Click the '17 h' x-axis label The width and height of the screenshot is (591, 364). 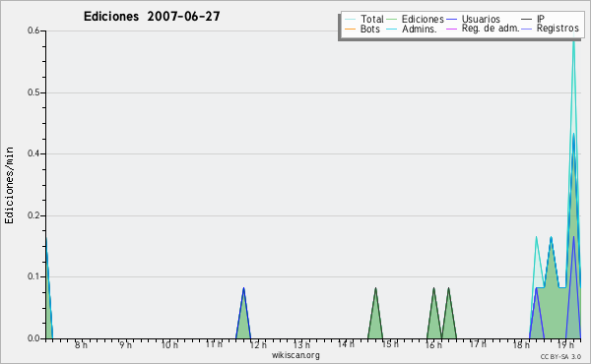478,344
